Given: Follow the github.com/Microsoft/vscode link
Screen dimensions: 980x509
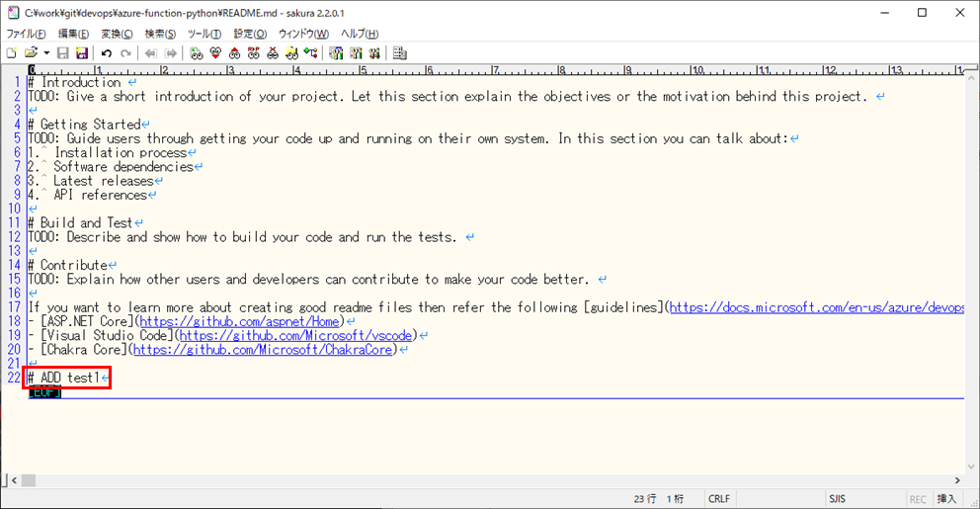Looking at the screenshot, I should click(x=295, y=336).
